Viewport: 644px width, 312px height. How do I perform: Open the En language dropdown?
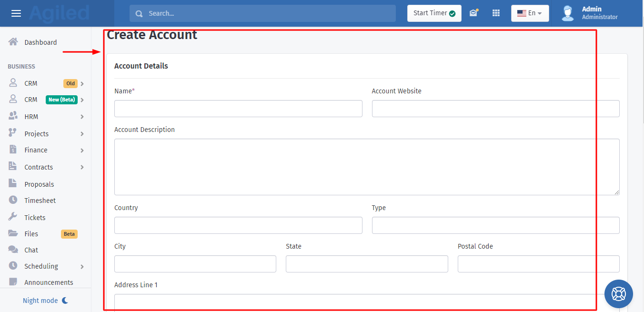(530, 13)
